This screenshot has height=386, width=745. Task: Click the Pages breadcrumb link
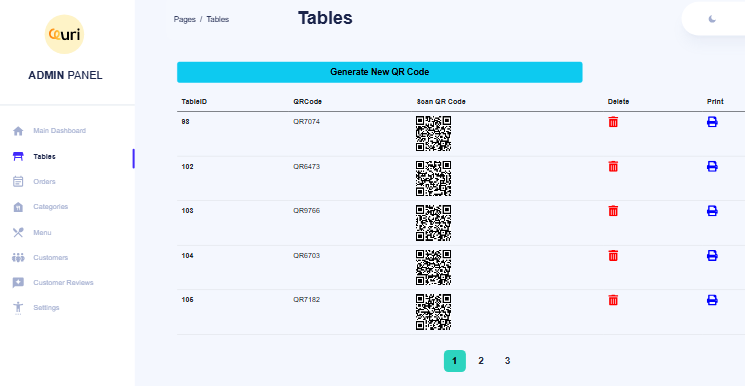pyautogui.click(x=185, y=19)
